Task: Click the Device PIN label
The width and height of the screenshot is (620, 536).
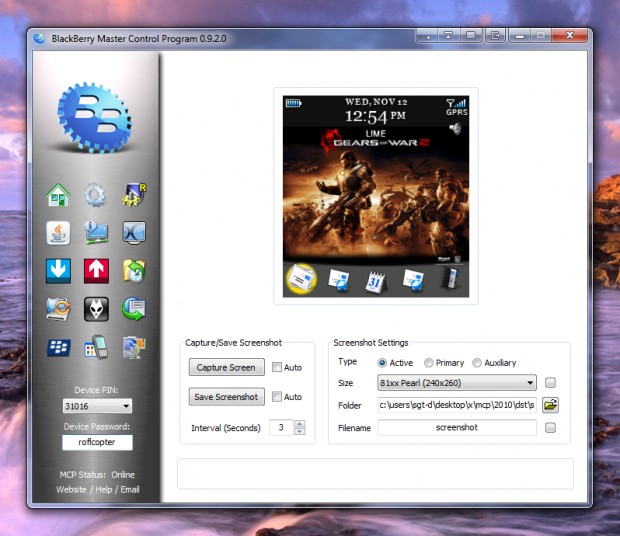Action: [x=96, y=390]
